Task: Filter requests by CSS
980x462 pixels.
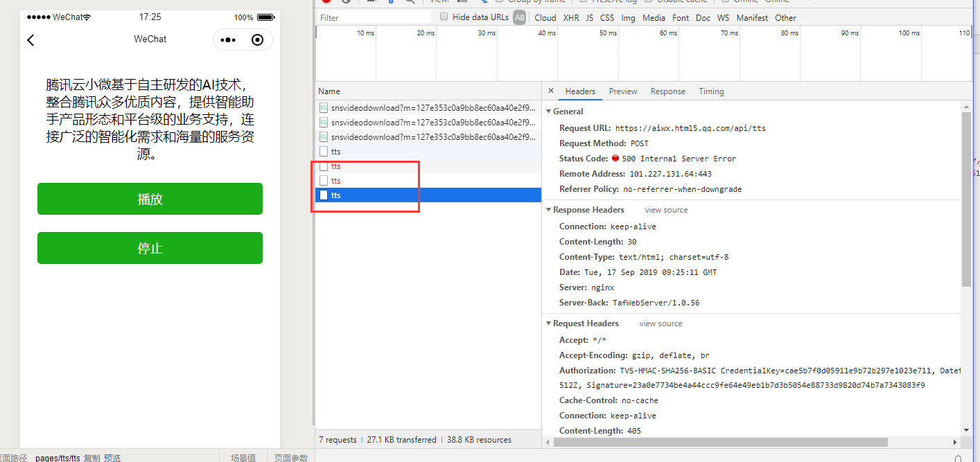Action: 607,17
